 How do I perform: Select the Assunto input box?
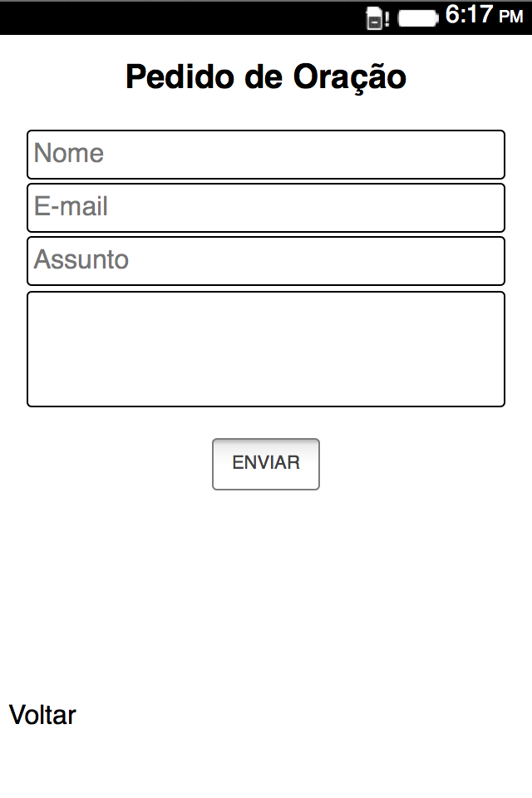click(x=266, y=261)
